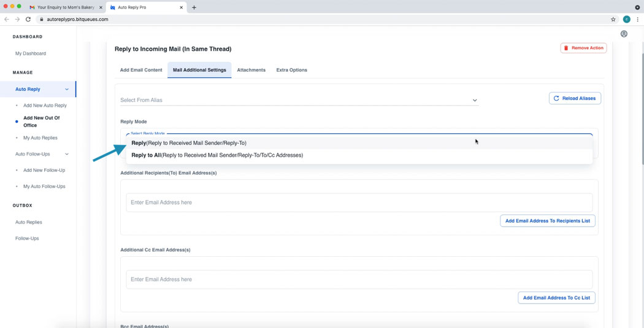Collapse the Auto Reply sidebar section

[67, 89]
